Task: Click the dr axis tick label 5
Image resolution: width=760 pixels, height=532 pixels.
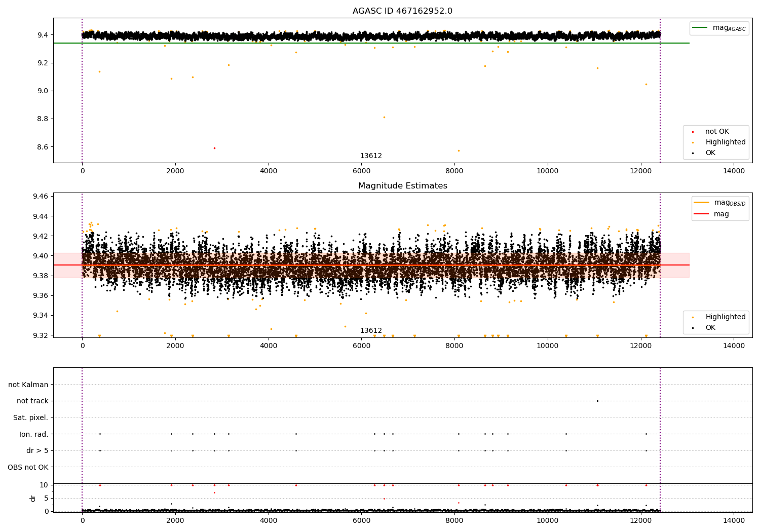Action: click(x=46, y=498)
